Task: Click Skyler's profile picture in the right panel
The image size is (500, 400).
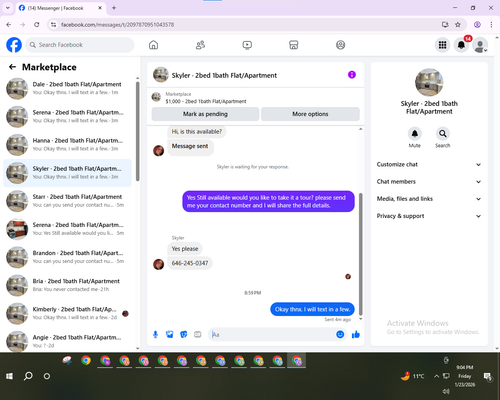Action: (x=429, y=82)
